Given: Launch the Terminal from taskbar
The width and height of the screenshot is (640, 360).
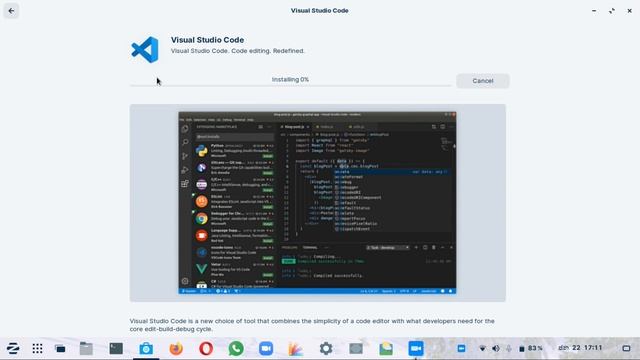Looking at the screenshot, I should click(x=116, y=349).
